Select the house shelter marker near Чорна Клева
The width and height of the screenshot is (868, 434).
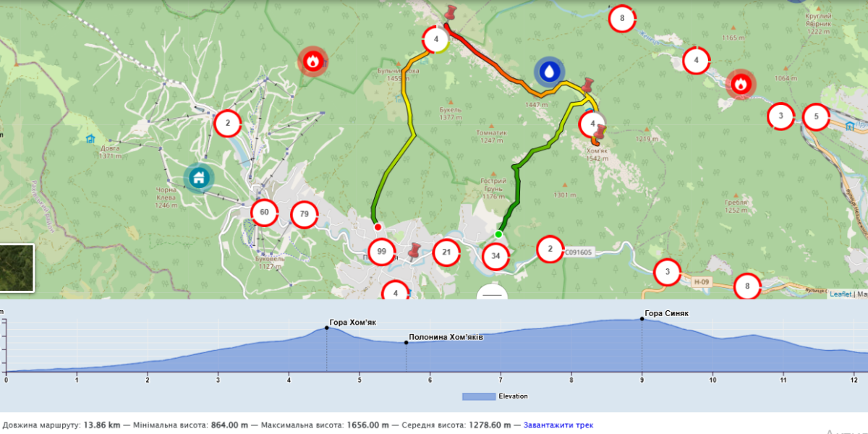pos(197,177)
